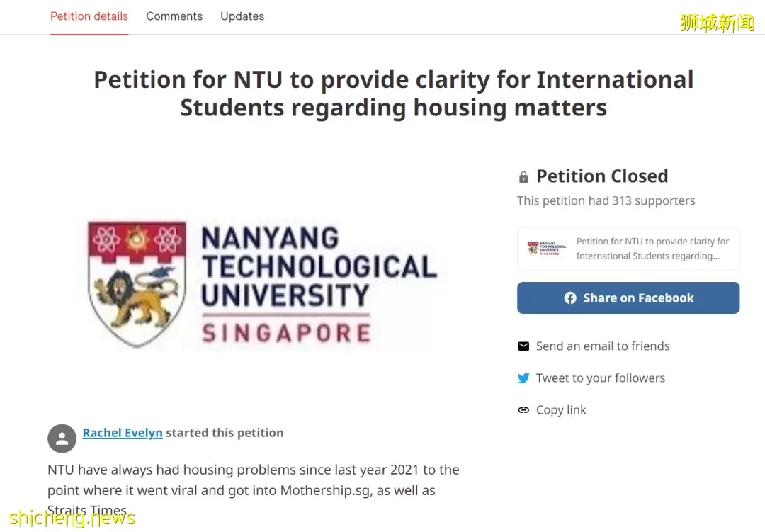This screenshot has height=532, width=765.
Task: Open the Petition details tab
Action: pyautogui.click(x=89, y=16)
